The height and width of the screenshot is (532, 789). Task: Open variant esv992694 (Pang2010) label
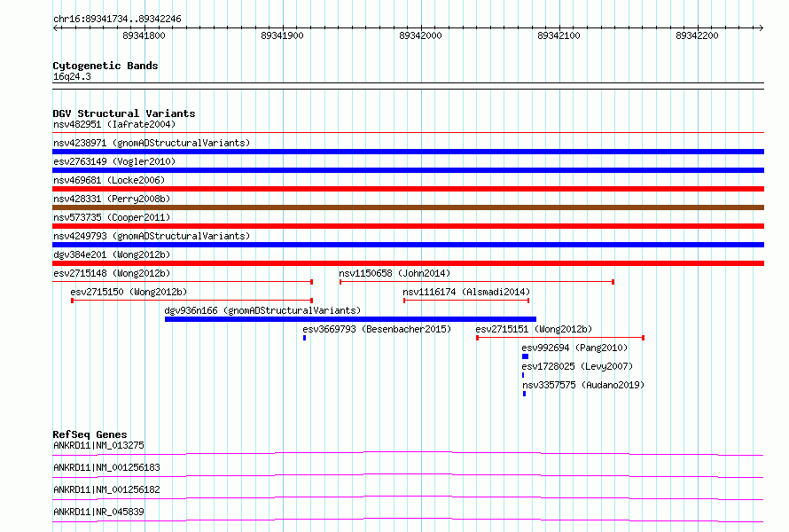(x=574, y=348)
